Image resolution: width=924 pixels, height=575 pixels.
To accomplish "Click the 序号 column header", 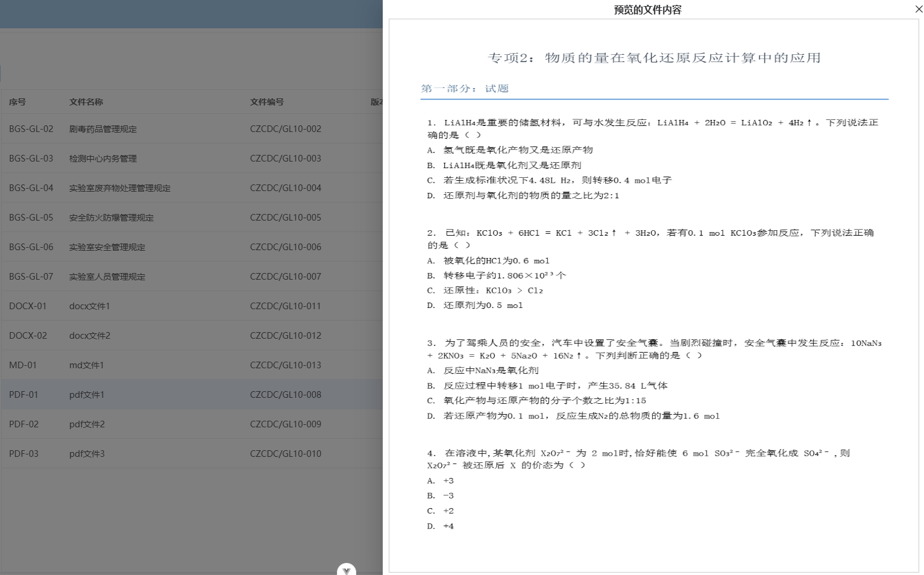I will pyautogui.click(x=17, y=102).
